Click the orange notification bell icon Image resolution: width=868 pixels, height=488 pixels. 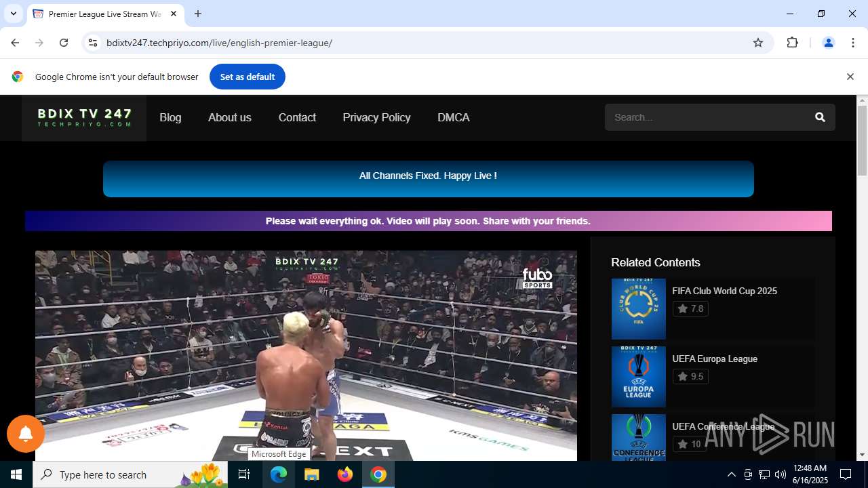[26, 434]
